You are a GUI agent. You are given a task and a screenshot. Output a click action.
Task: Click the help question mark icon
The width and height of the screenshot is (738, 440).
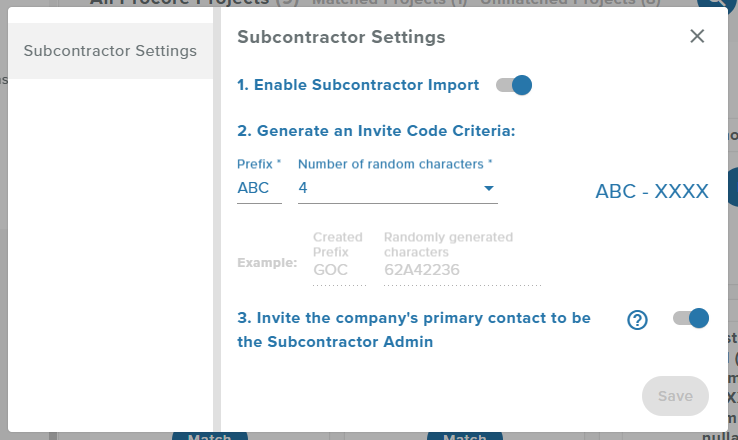(x=637, y=320)
